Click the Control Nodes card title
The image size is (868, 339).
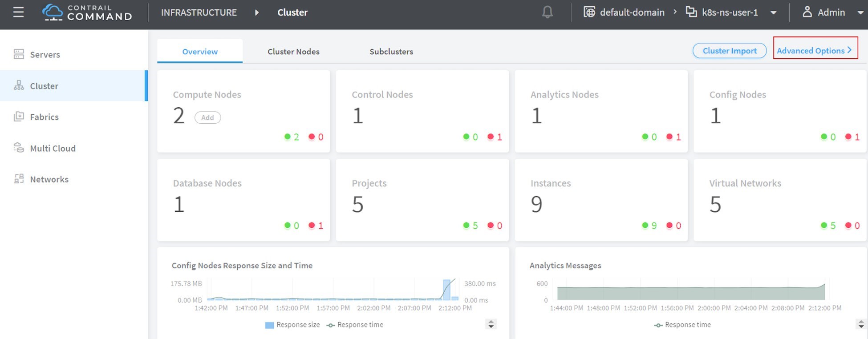[382, 94]
